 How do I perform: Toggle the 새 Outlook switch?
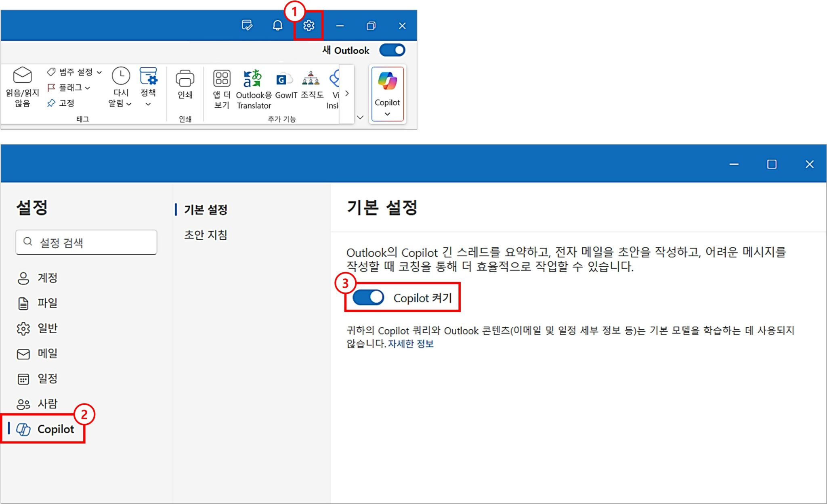[392, 50]
